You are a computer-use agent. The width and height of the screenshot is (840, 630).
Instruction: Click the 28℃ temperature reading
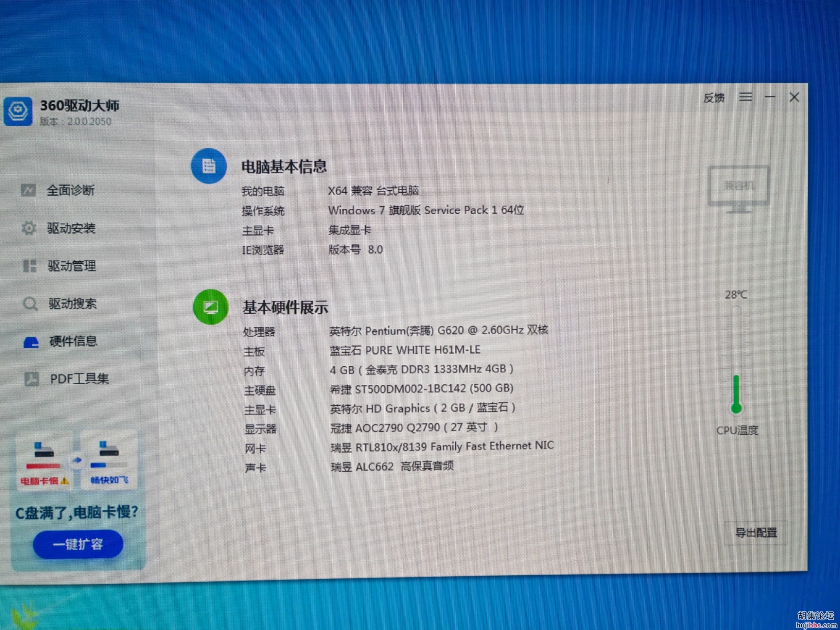tap(736, 295)
